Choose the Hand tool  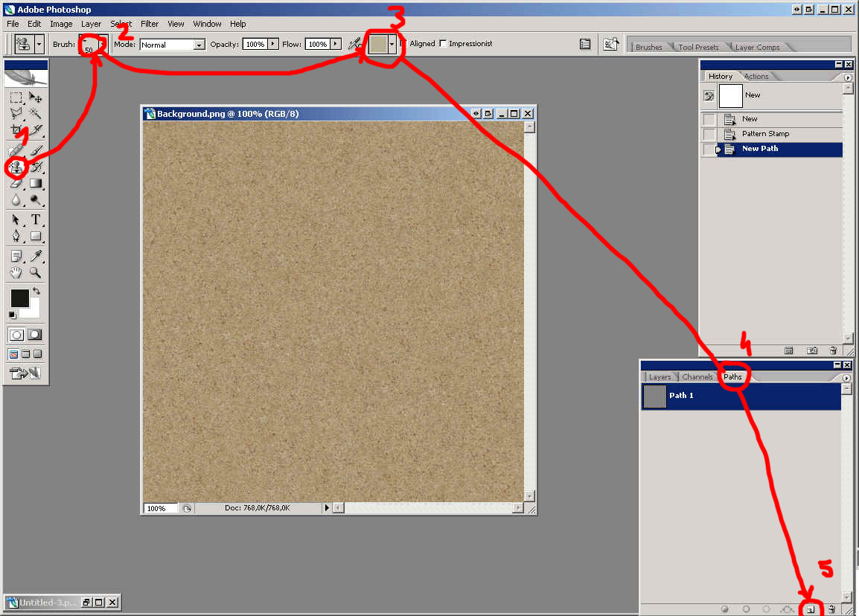pos(16,273)
